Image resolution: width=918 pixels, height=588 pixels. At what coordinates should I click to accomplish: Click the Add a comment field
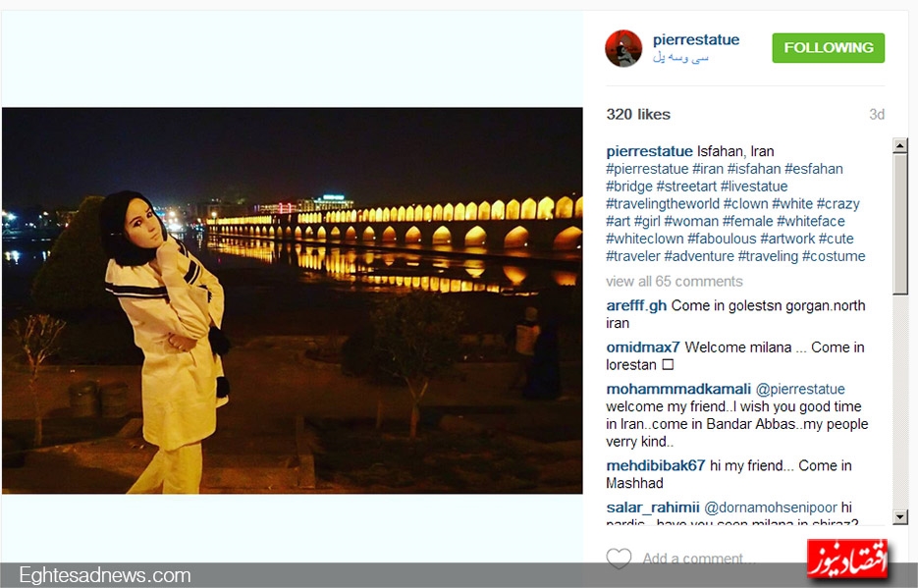click(697, 559)
